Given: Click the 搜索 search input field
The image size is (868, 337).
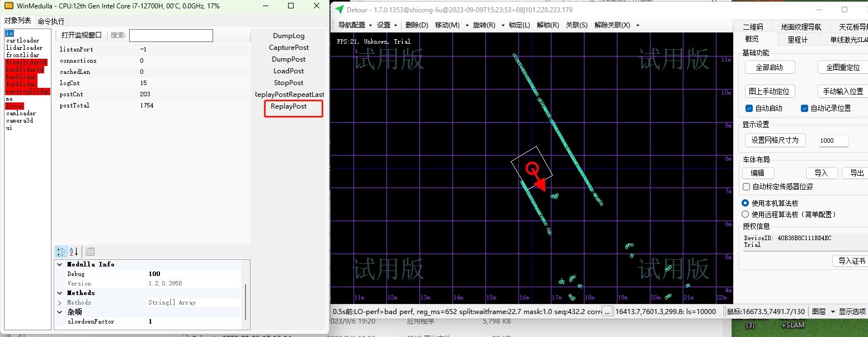Looking at the screenshot, I should [x=171, y=35].
